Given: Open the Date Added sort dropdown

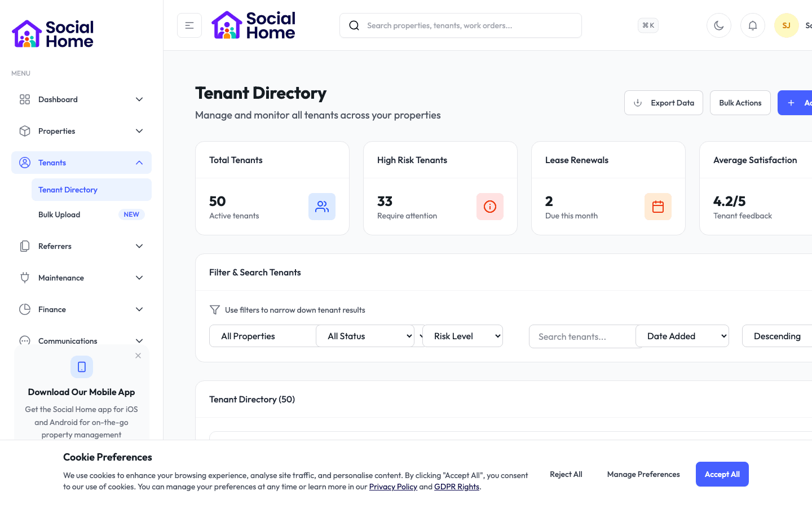Looking at the screenshot, I should (682, 336).
